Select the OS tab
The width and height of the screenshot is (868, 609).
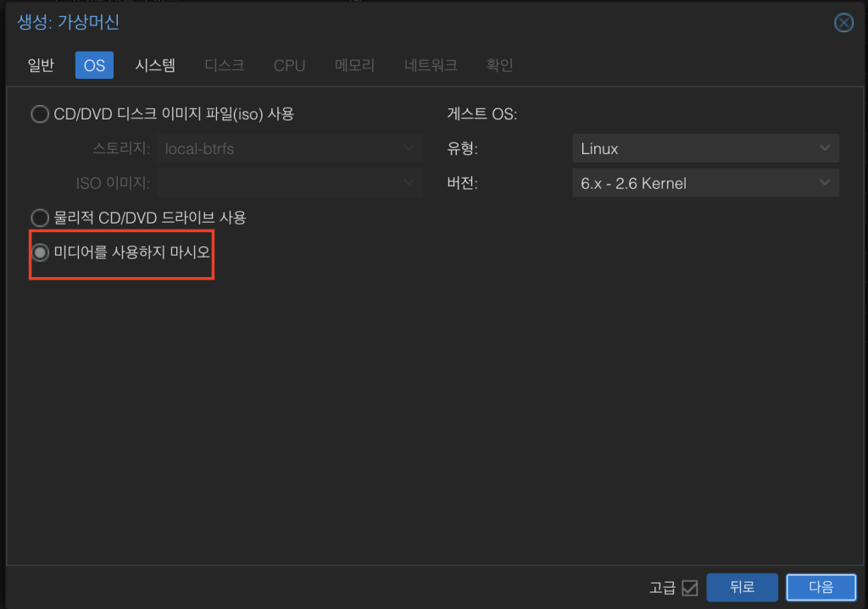[94, 65]
